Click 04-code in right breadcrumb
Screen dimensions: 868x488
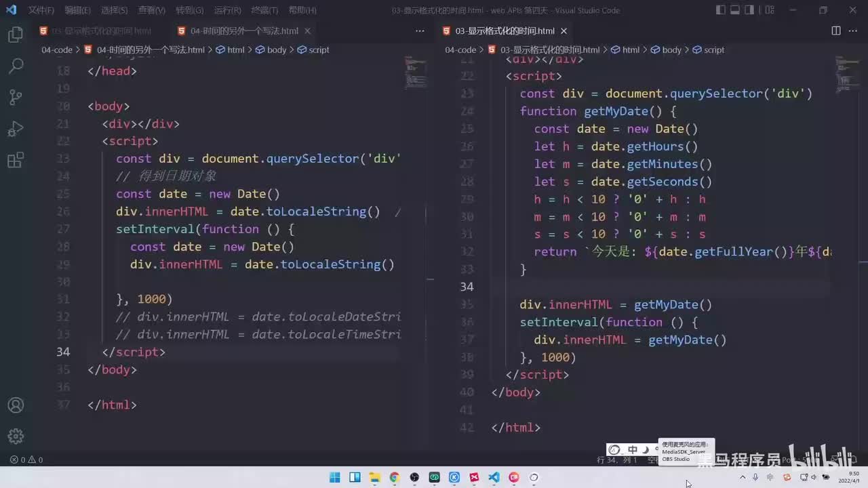coord(460,50)
